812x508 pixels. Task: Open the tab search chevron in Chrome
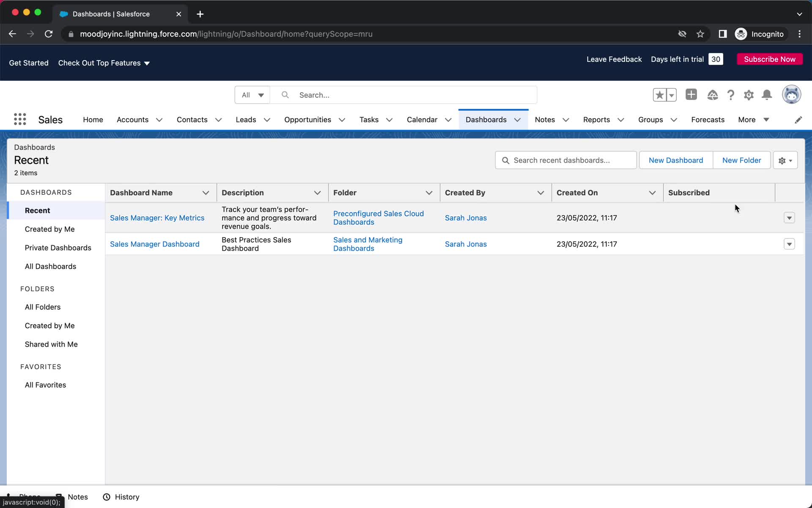point(799,14)
